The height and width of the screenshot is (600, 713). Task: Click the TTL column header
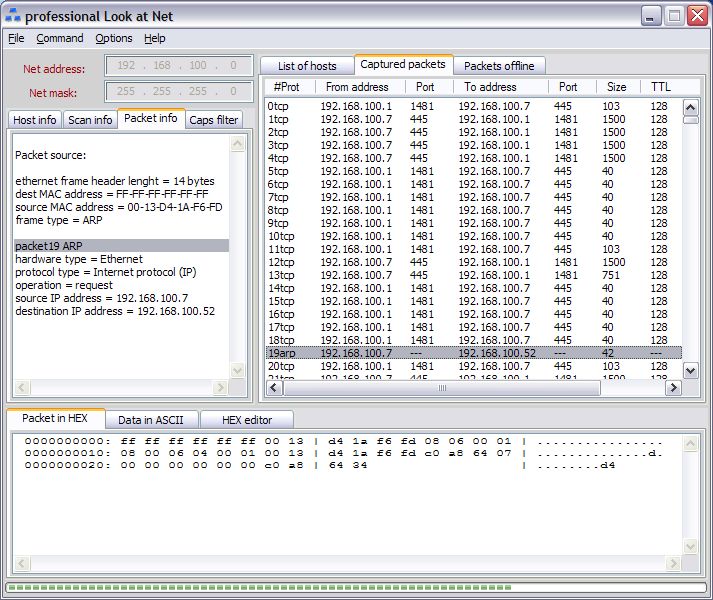[660, 87]
